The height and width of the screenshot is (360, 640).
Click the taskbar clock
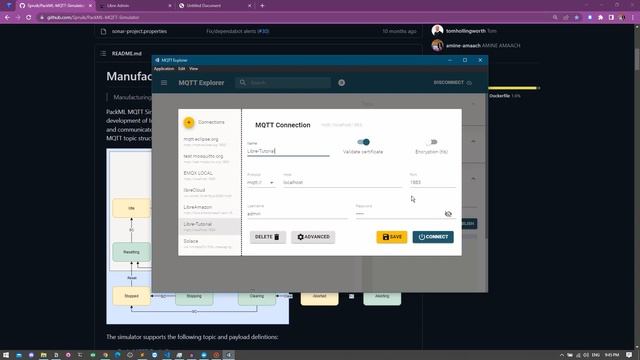pyautogui.click(x=612, y=355)
